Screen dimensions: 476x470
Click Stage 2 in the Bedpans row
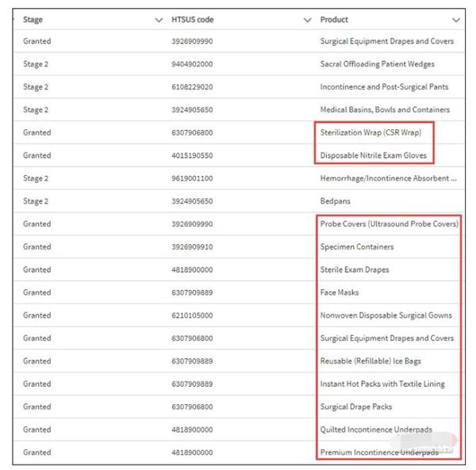tap(36, 201)
